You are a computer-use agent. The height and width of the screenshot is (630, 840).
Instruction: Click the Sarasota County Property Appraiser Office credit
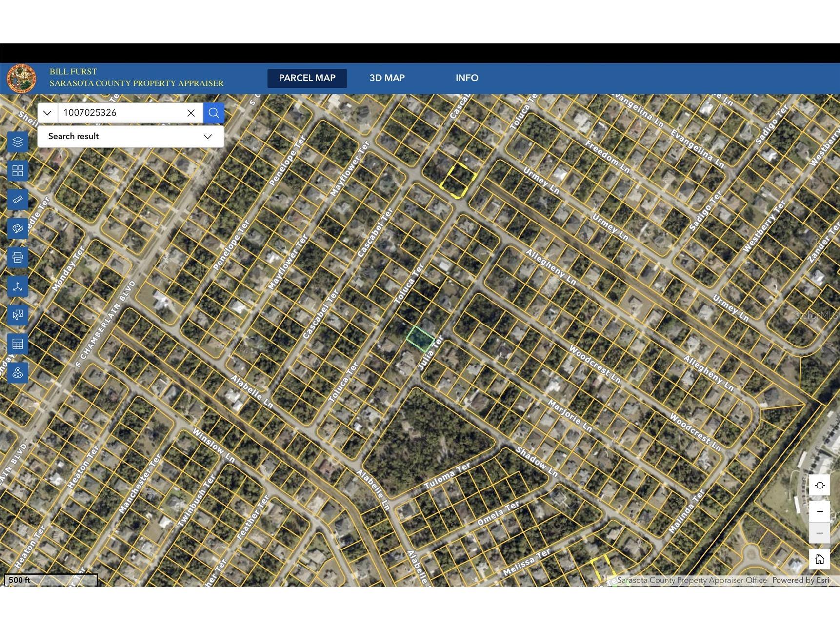click(x=692, y=580)
